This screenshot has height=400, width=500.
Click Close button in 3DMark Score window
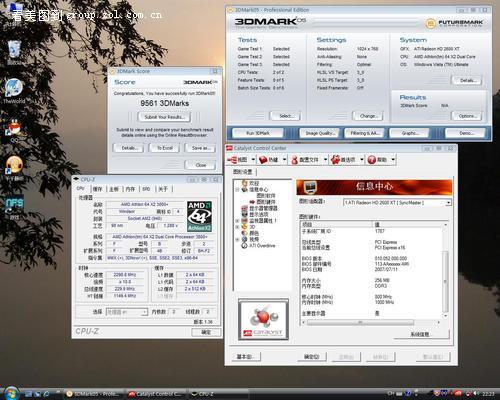(x=201, y=165)
